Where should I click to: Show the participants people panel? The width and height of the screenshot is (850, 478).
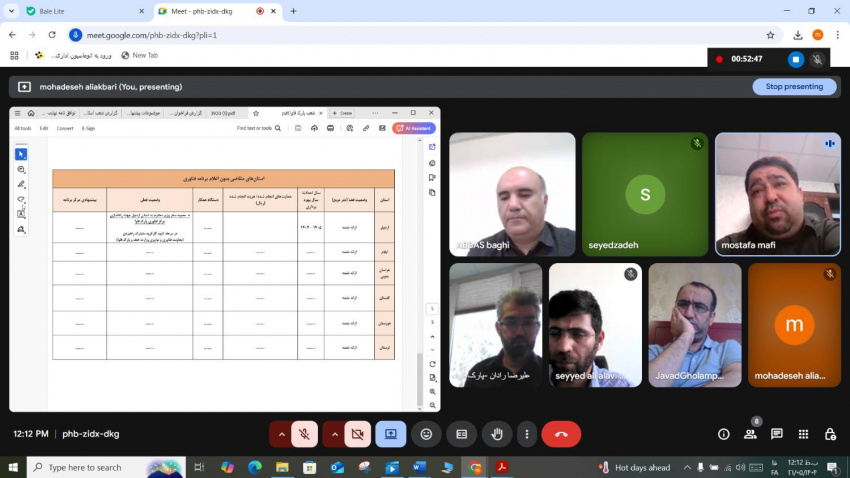750,434
